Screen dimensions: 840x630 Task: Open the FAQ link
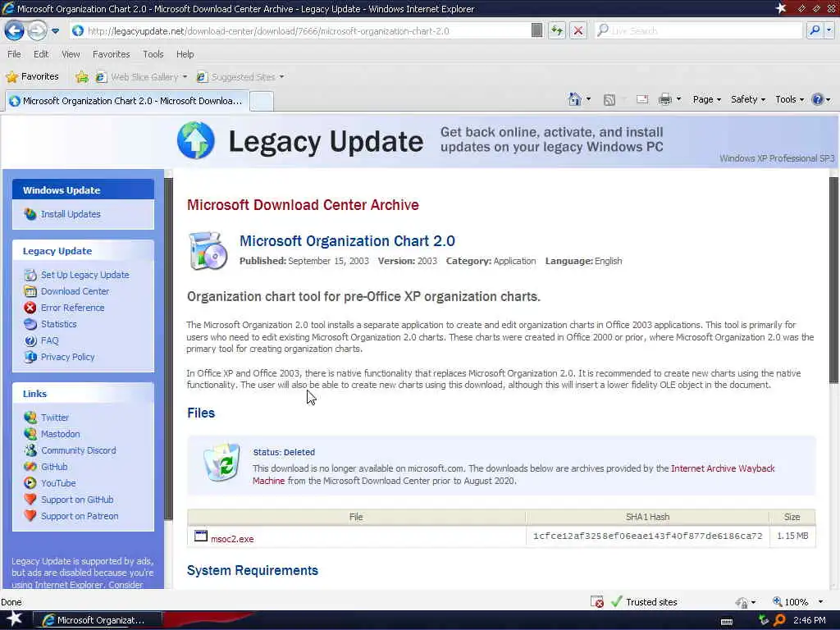pyautogui.click(x=50, y=340)
